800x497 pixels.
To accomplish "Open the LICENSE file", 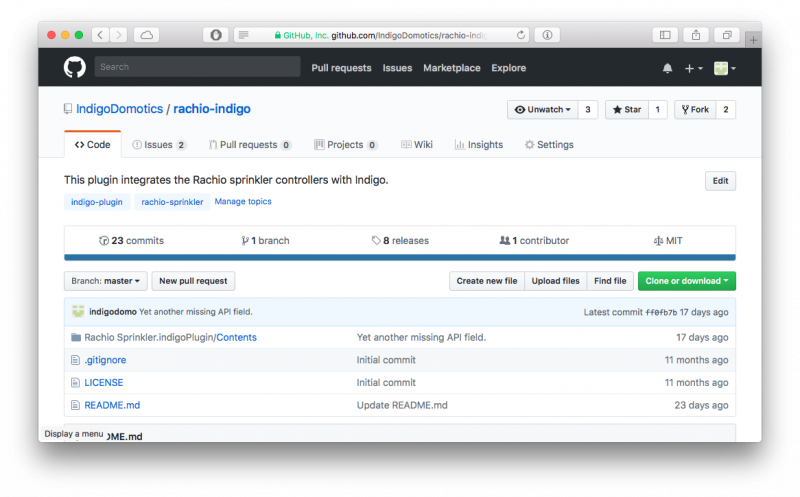I will click(x=104, y=382).
